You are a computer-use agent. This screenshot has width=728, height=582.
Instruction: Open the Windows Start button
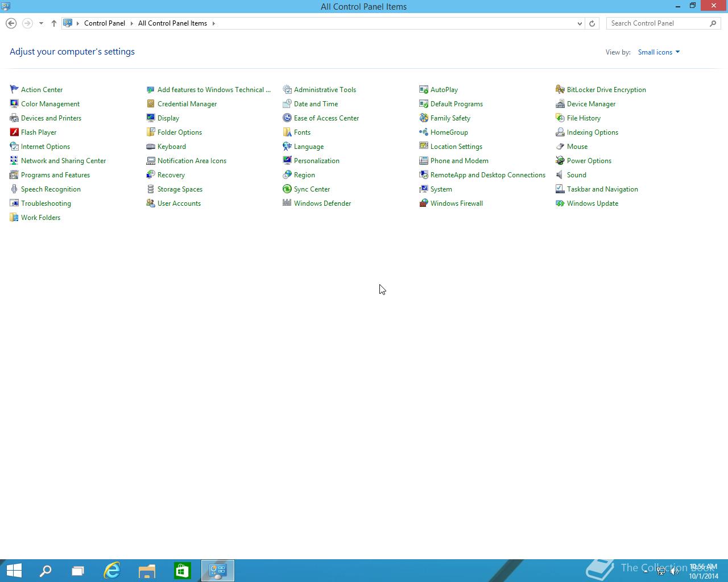[x=14, y=571]
